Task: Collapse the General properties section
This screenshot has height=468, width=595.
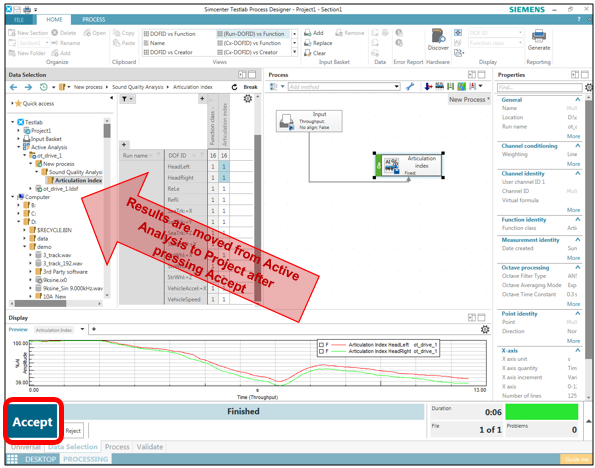Action: point(578,99)
